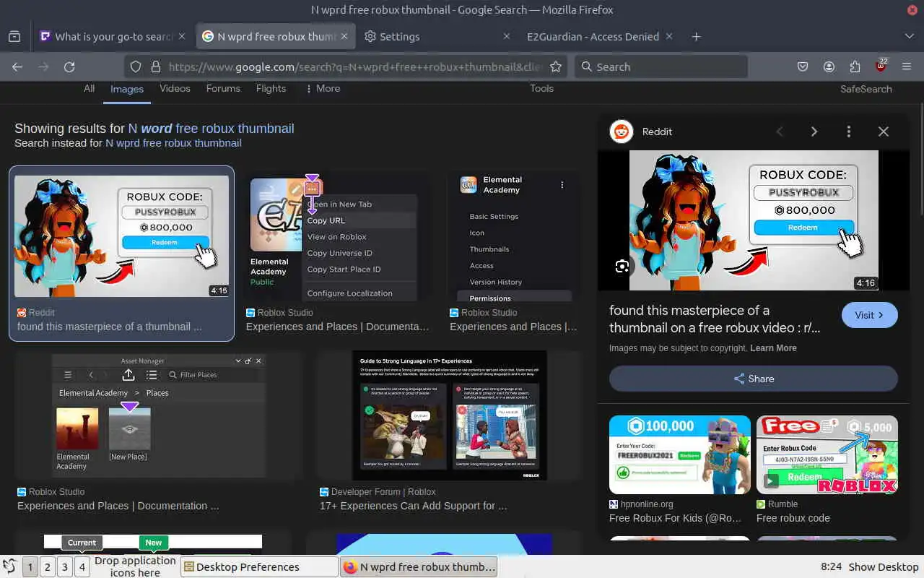Click the Share button
The image size is (924, 578).
pos(753,379)
